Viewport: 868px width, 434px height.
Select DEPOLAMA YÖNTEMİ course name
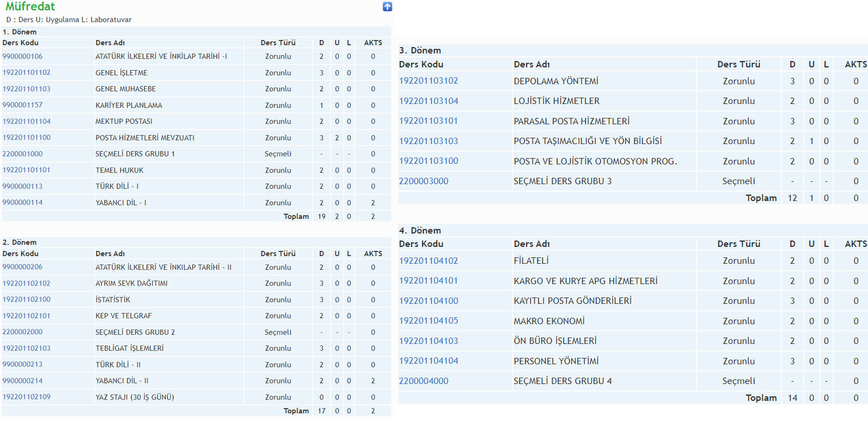click(x=556, y=81)
